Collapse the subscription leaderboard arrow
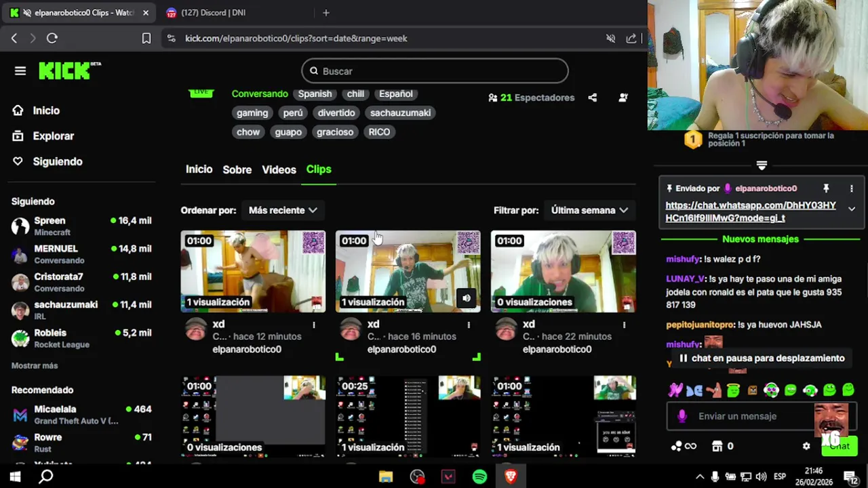This screenshot has width=868, height=488. [762, 165]
